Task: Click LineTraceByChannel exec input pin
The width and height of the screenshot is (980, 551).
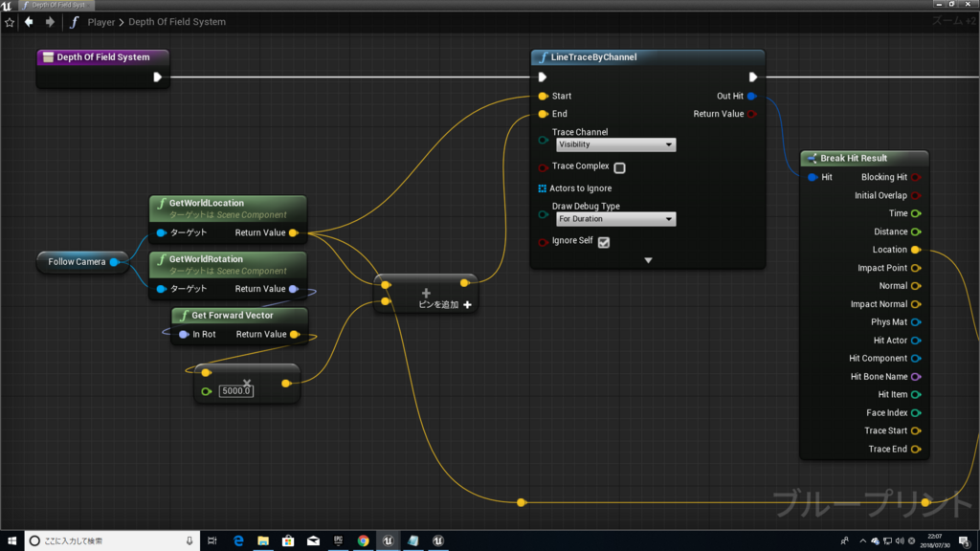Action: click(x=543, y=77)
